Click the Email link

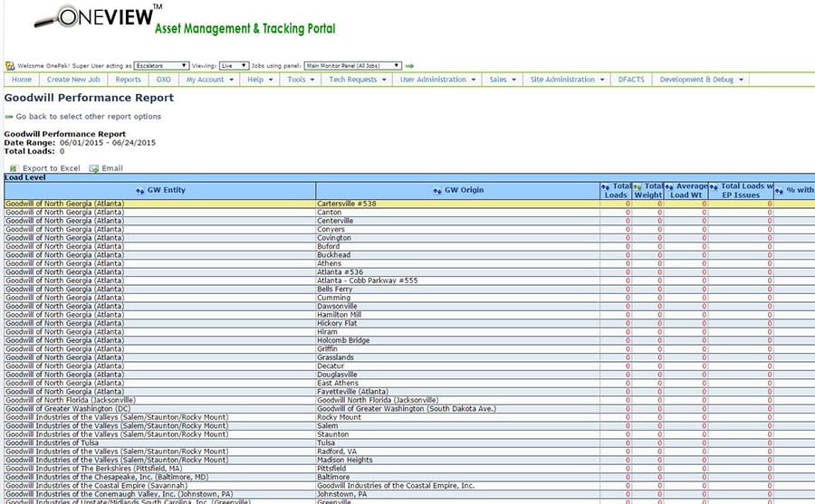[112, 168]
